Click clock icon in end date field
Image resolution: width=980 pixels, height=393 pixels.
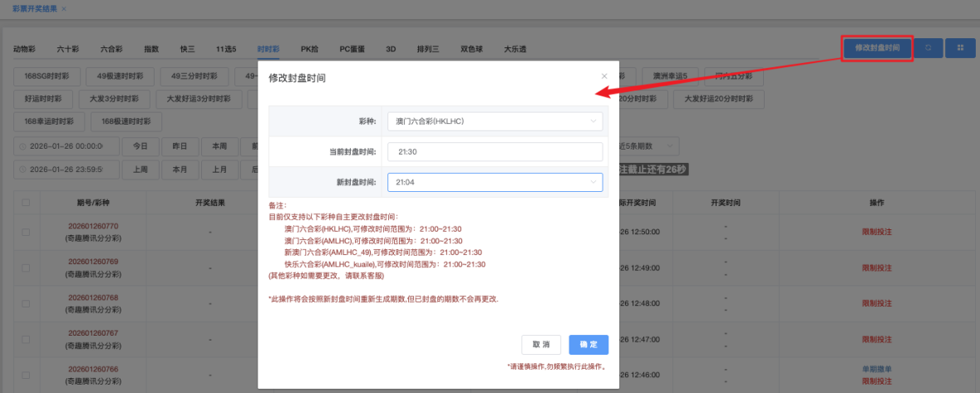pos(22,169)
